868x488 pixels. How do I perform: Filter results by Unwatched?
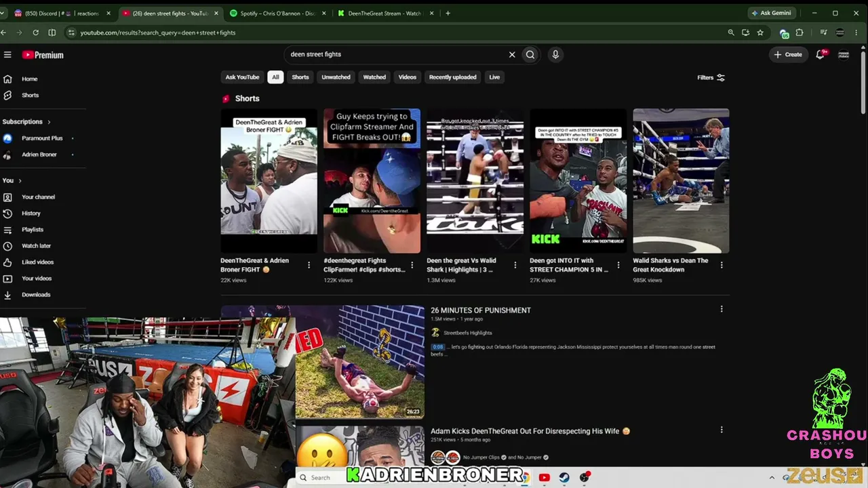[x=336, y=77]
